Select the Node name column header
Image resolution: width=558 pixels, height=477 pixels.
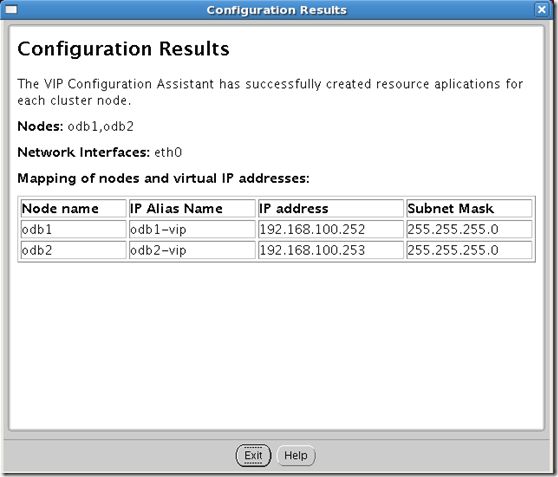[74, 208]
